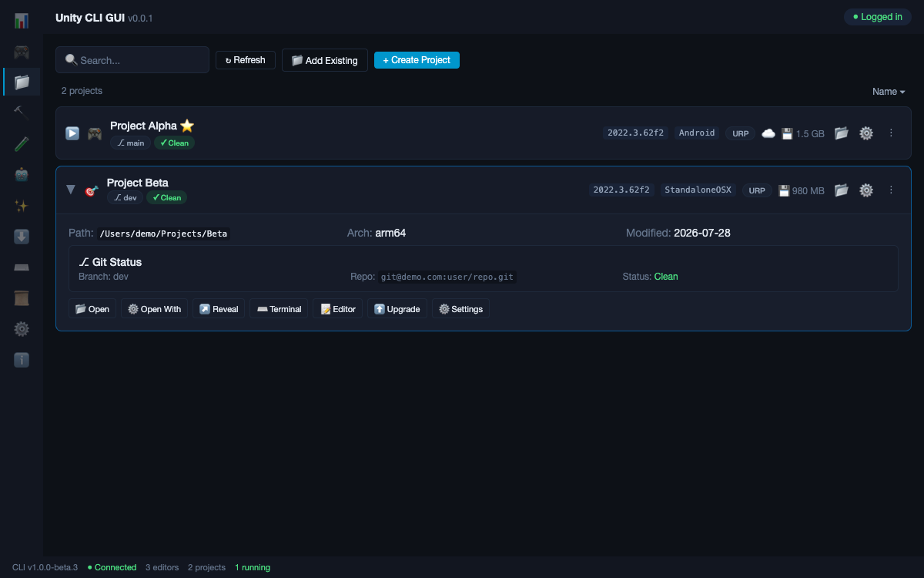
Task: Click the Open With button
Action: coord(154,309)
